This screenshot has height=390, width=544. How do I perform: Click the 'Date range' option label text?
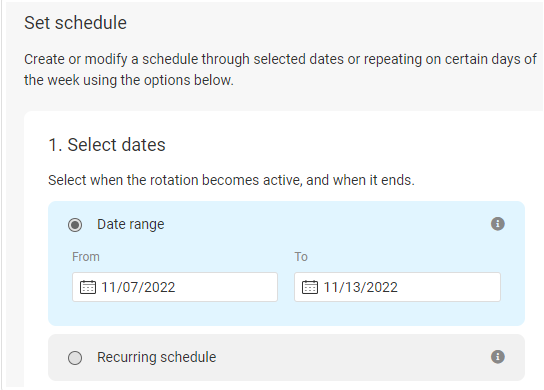(x=130, y=224)
